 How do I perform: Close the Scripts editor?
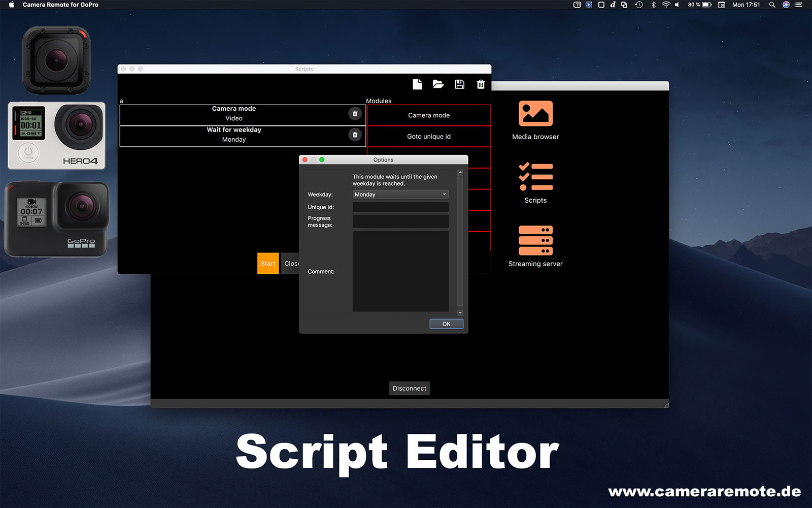click(290, 263)
